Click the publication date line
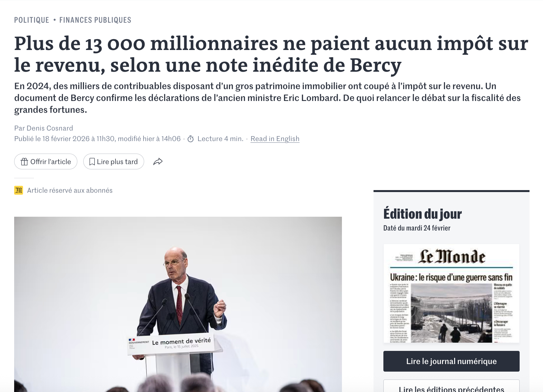The width and height of the screenshot is (543, 392). (97, 139)
